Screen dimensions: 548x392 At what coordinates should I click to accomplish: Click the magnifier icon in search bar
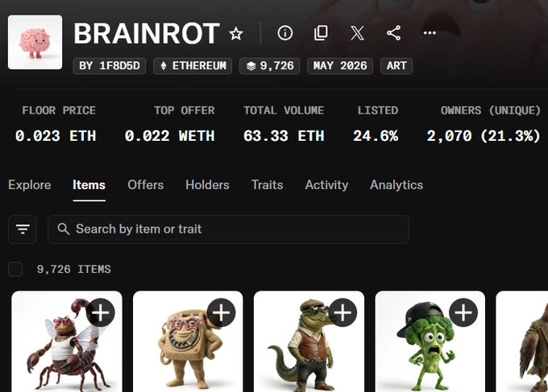click(x=63, y=229)
